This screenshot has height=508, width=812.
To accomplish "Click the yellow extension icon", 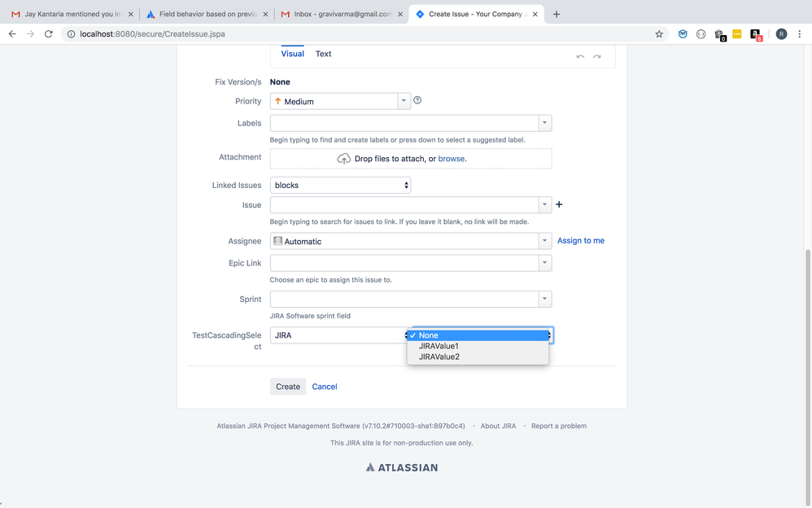I will (x=737, y=34).
